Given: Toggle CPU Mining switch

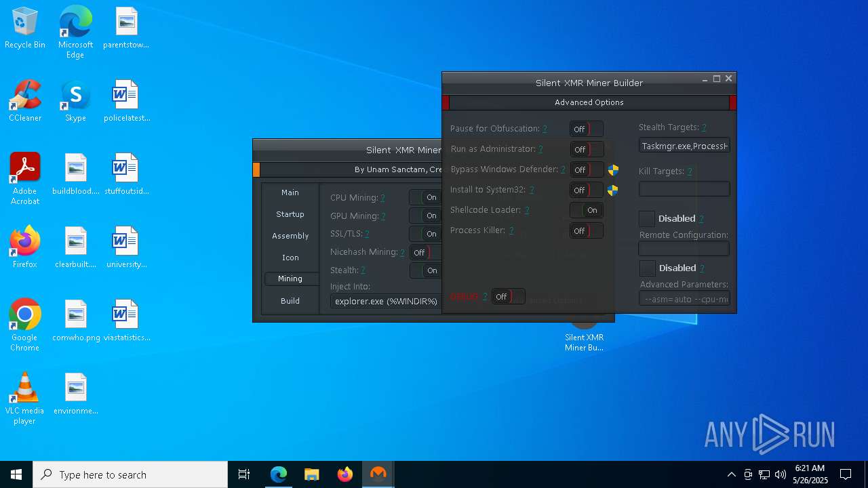Looking at the screenshot, I should tap(425, 197).
